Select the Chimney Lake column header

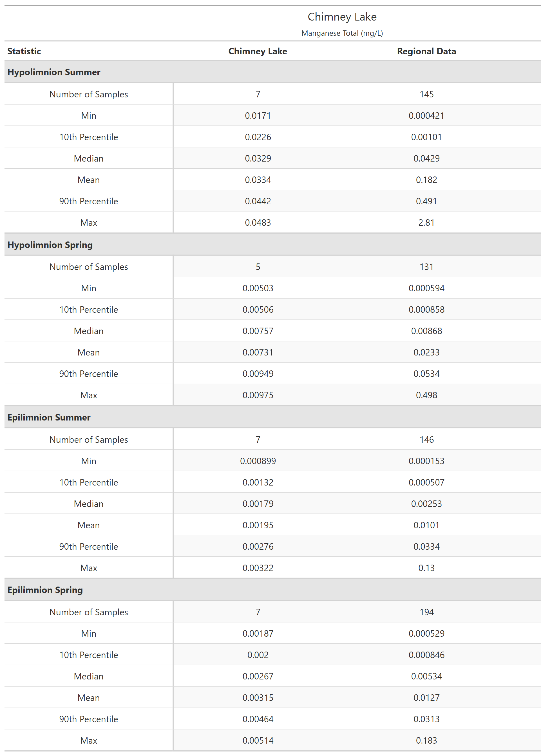258,51
